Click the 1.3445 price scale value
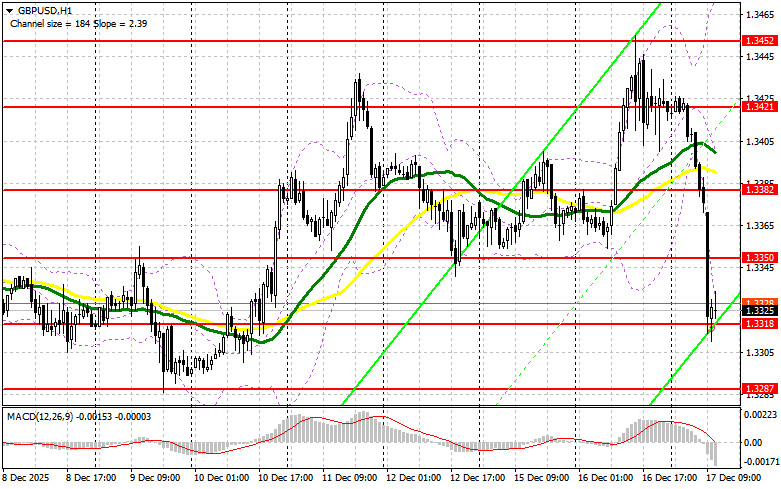Screen dimensions: 781x489 click(760, 56)
